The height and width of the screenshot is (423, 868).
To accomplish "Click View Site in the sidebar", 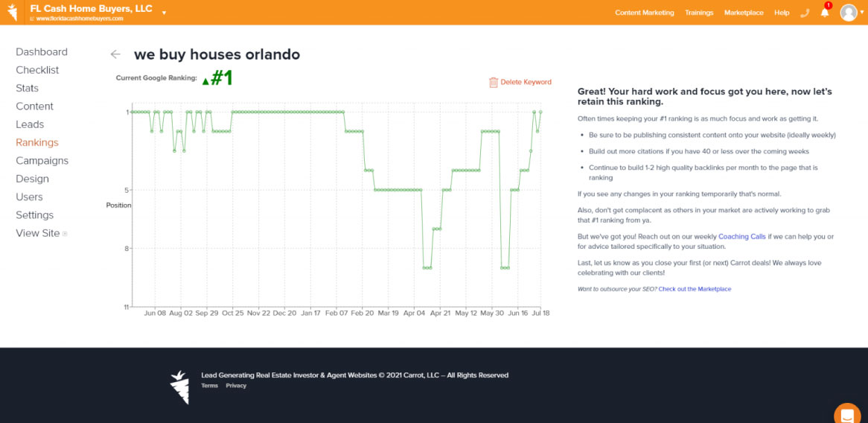I will [38, 233].
